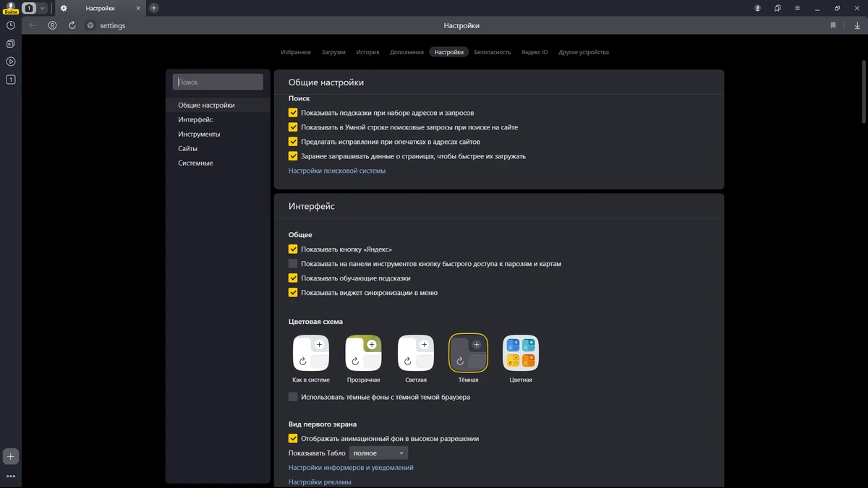Select Общие настройки in the sidebar
The image size is (868, 488).
(218, 105)
